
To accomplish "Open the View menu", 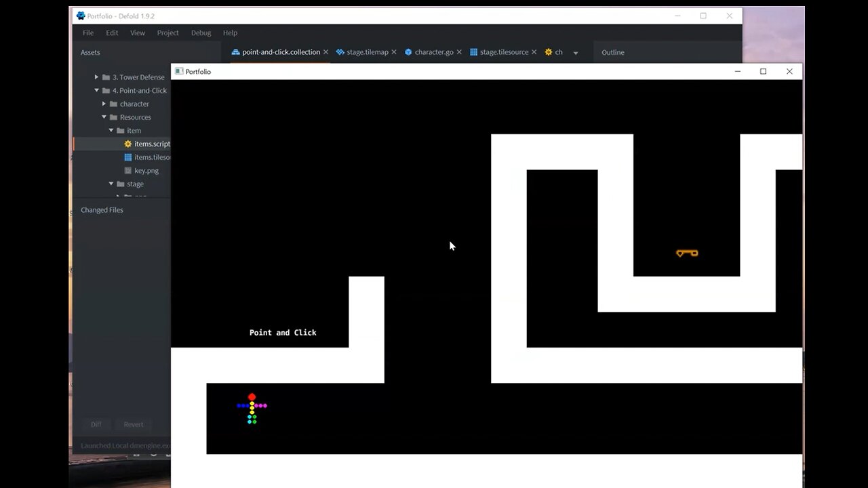I will click(x=138, y=33).
